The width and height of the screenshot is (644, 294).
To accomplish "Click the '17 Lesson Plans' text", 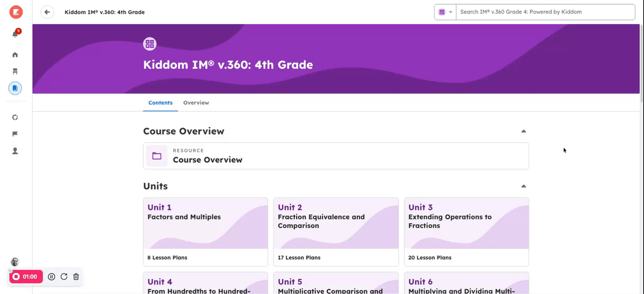I will pos(299,258).
